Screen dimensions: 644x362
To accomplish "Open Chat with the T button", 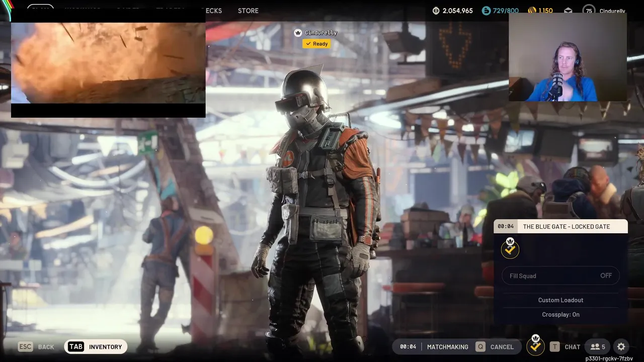I will click(565, 347).
